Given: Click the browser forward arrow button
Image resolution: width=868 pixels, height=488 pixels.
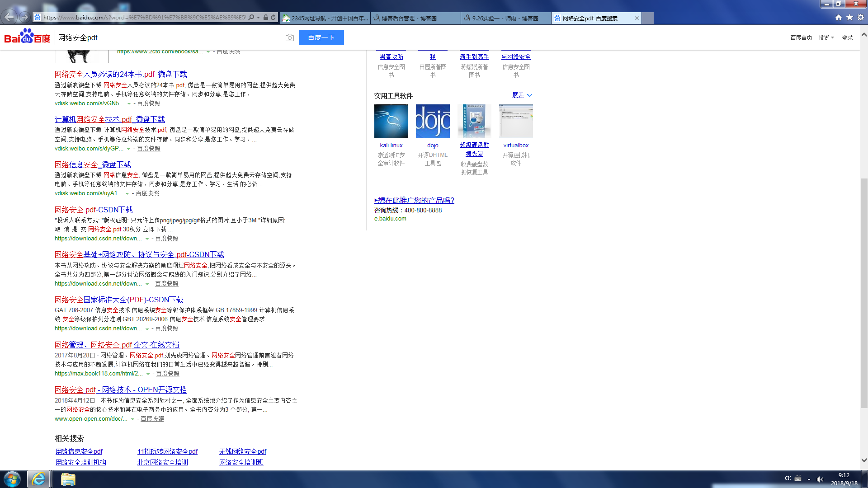Looking at the screenshot, I should [x=24, y=17].
